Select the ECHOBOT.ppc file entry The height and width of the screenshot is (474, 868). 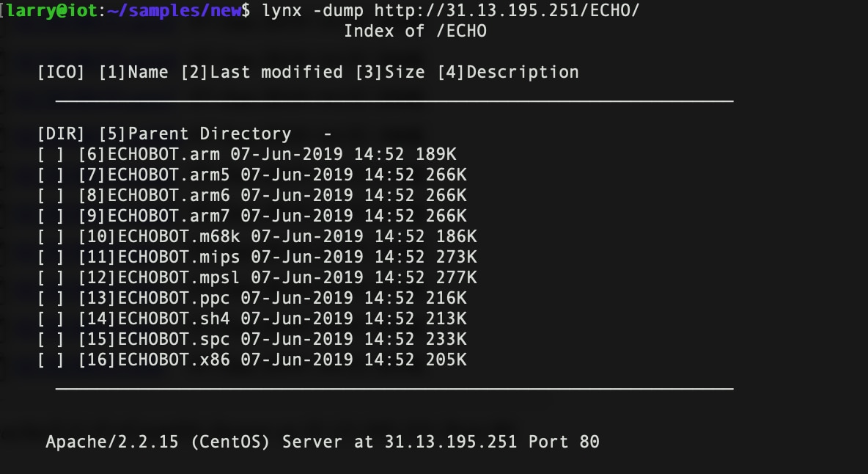click(174, 299)
